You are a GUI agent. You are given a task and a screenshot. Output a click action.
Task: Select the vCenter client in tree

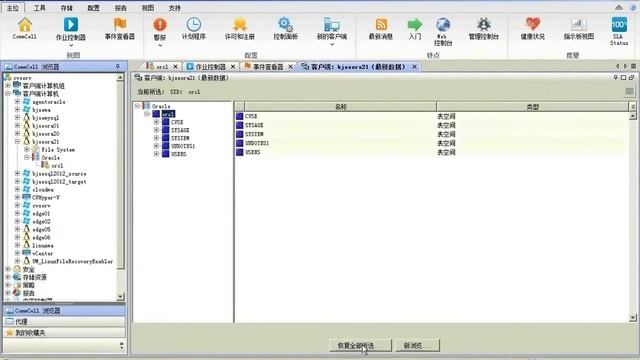pos(42,253)
